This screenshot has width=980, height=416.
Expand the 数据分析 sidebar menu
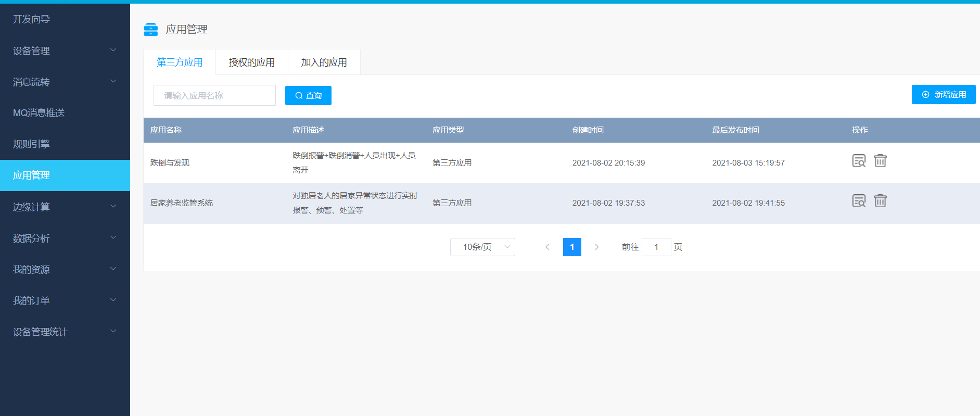[65, 238]
